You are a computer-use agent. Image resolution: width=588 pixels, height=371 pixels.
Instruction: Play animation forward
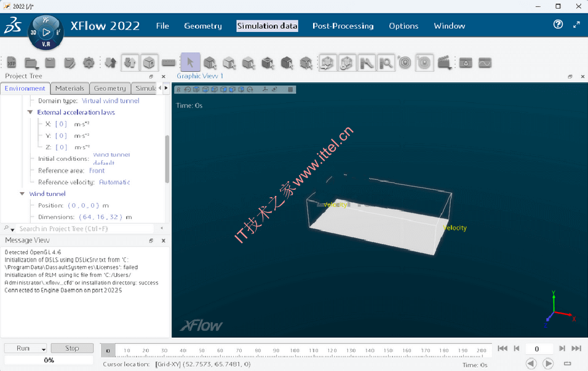pos(548,364)
